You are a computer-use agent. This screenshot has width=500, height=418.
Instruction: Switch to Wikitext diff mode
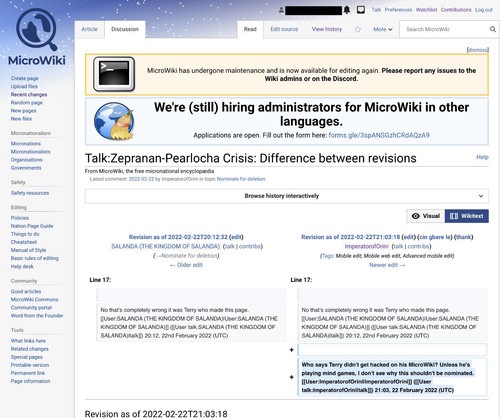467,216
